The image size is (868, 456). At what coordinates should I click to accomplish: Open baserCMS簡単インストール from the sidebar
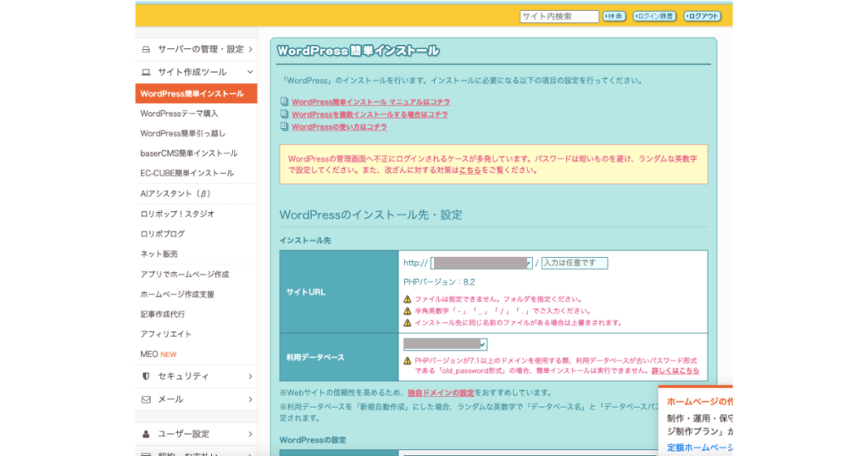[188, 153]
